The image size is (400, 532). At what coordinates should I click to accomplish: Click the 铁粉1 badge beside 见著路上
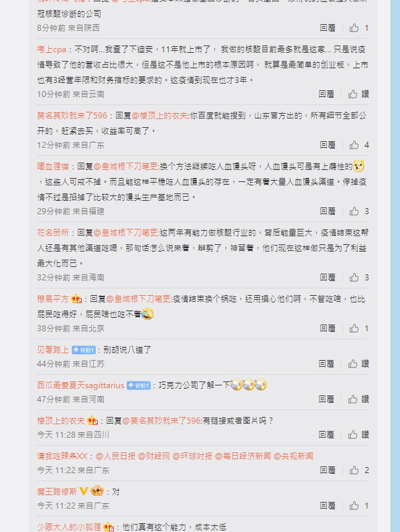[84, 350]
